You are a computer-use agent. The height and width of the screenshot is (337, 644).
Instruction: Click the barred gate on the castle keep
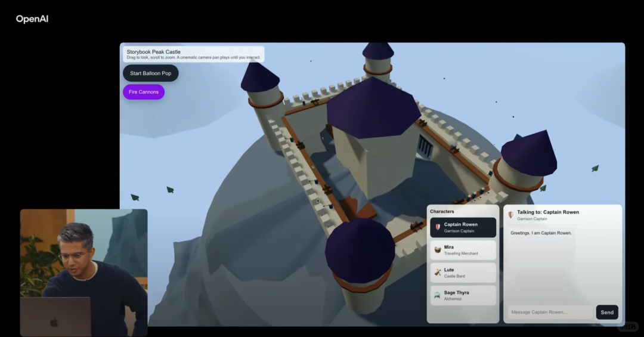[x=426, y=146]
